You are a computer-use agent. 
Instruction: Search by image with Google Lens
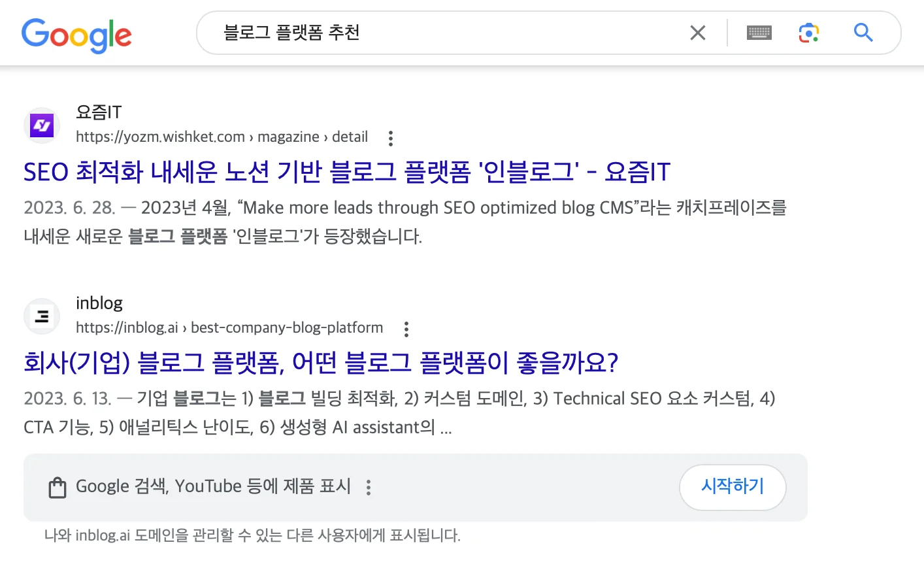[x=808, y=33]
